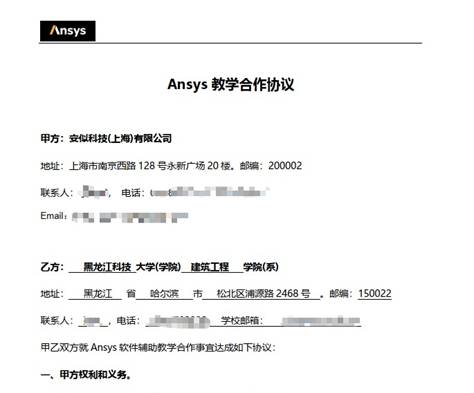
Task: Click the blurred phone number after 电话 under 甲方
Action: 210,192
